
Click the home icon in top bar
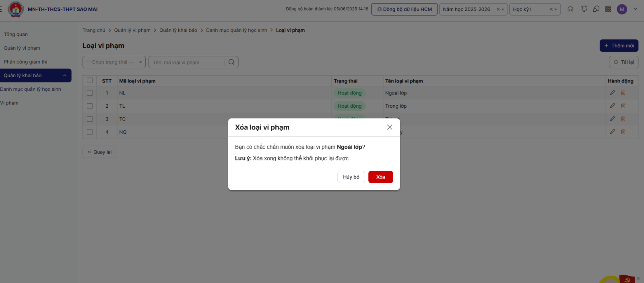coord(570,9)
